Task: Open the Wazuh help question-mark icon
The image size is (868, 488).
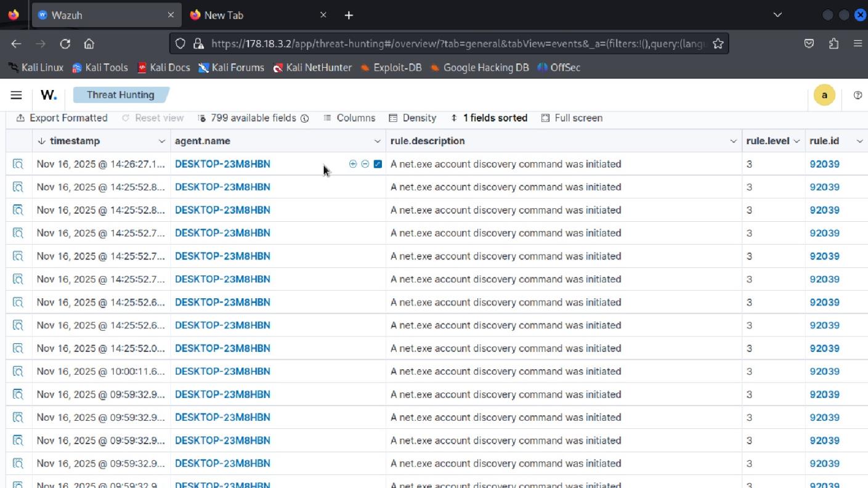Action: click(858, 95)
